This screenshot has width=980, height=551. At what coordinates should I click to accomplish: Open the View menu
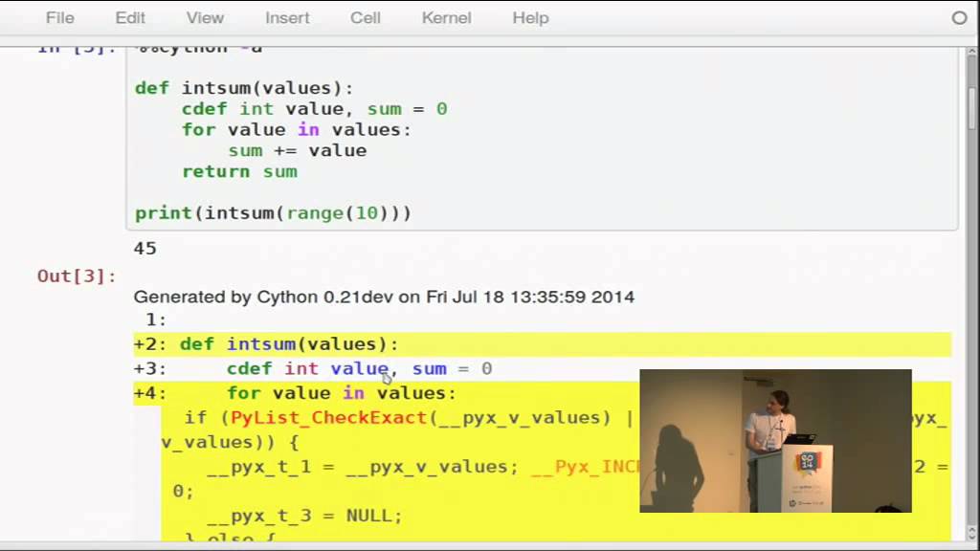coord(205,18)
